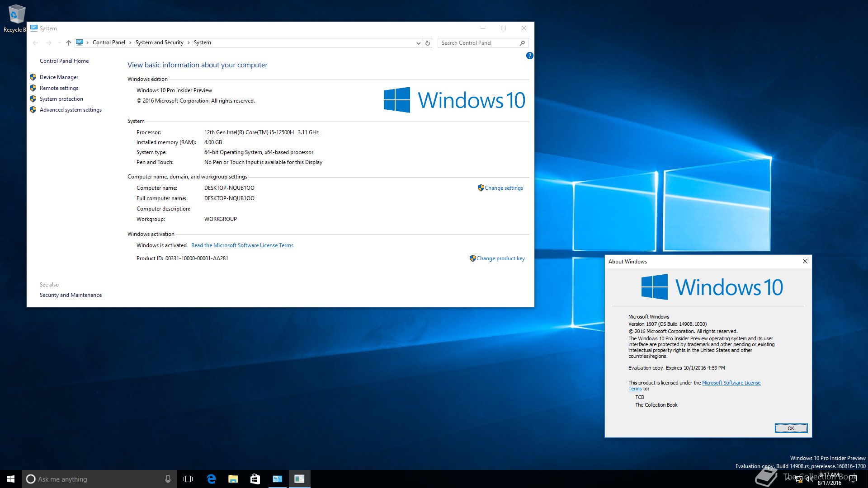Open Control Panel Home link
Viewport: 868px width, 488px height.
pos(64,61)
